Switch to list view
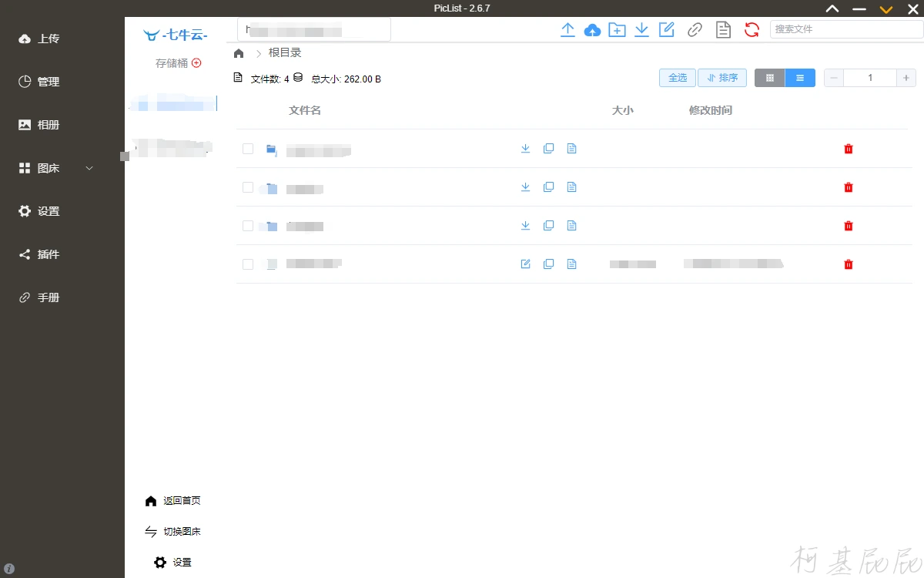Screen dimensions: 924x578 click(x=800, y=78)
